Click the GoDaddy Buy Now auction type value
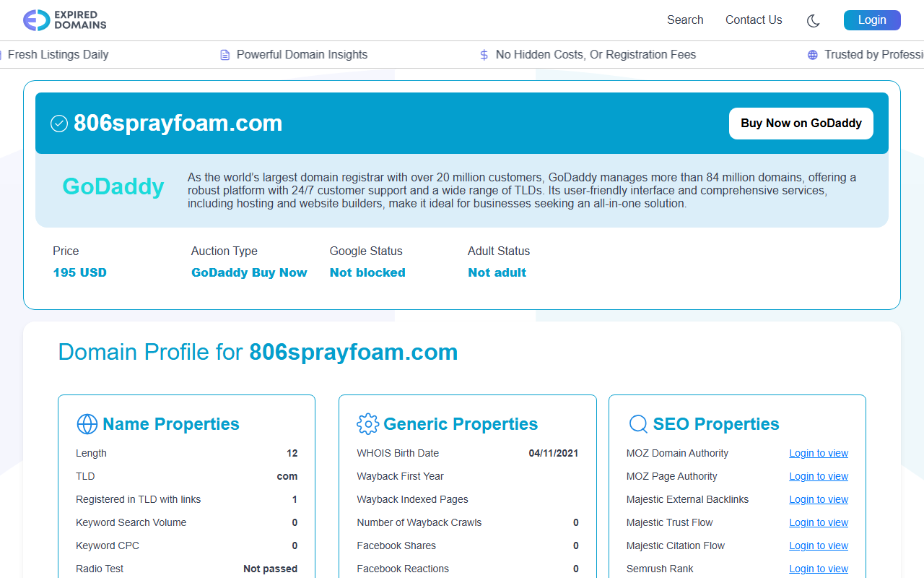Image resolution: width=924 pixels, height=578 pixels. 249,272
